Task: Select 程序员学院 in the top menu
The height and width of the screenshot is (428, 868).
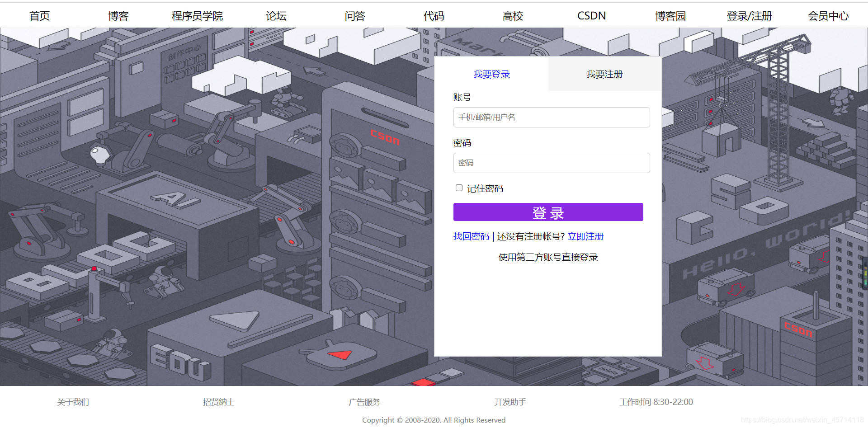Action: (x=197, y=15)
